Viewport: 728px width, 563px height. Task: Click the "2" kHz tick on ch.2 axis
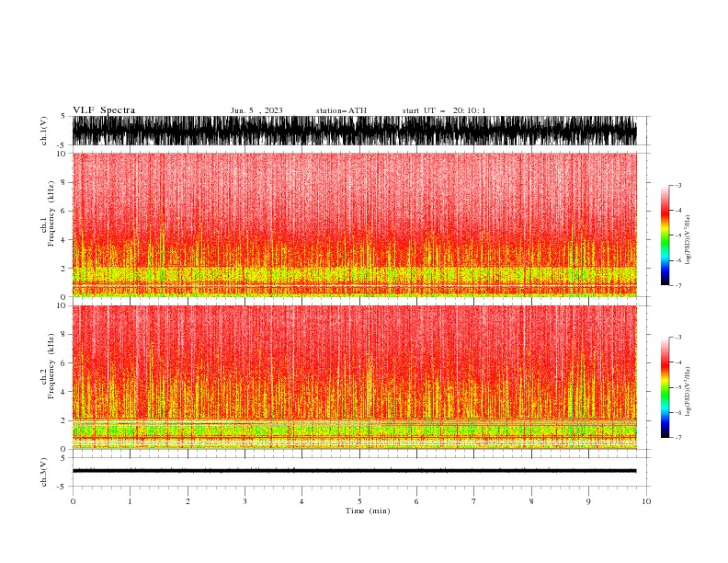pyautogui.click(x=63, y=420)
